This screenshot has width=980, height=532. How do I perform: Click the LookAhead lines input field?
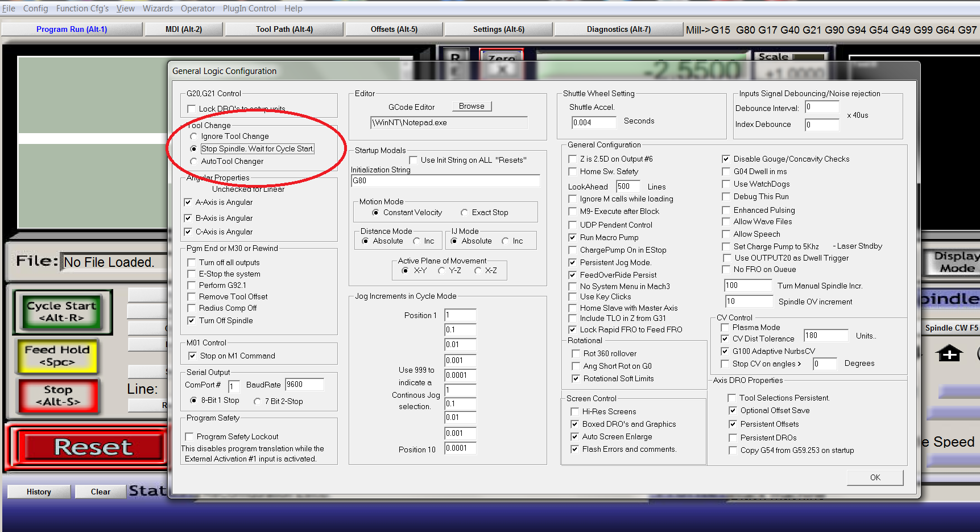tap(628, 187)
